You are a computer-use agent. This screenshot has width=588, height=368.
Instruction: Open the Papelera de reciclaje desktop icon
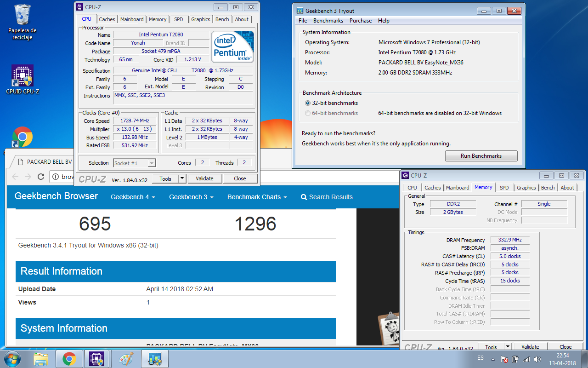pos(22,22)
